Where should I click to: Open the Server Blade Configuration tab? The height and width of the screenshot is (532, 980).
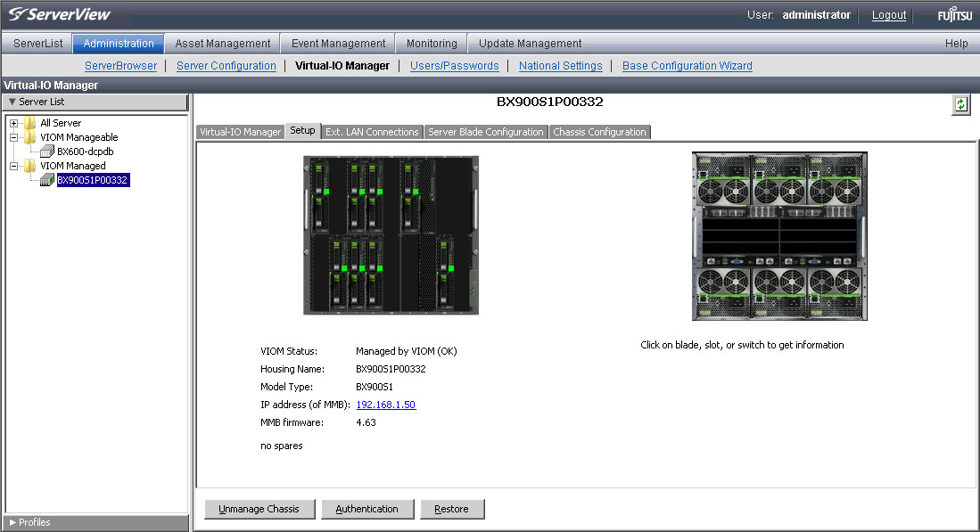pos(486,132)
